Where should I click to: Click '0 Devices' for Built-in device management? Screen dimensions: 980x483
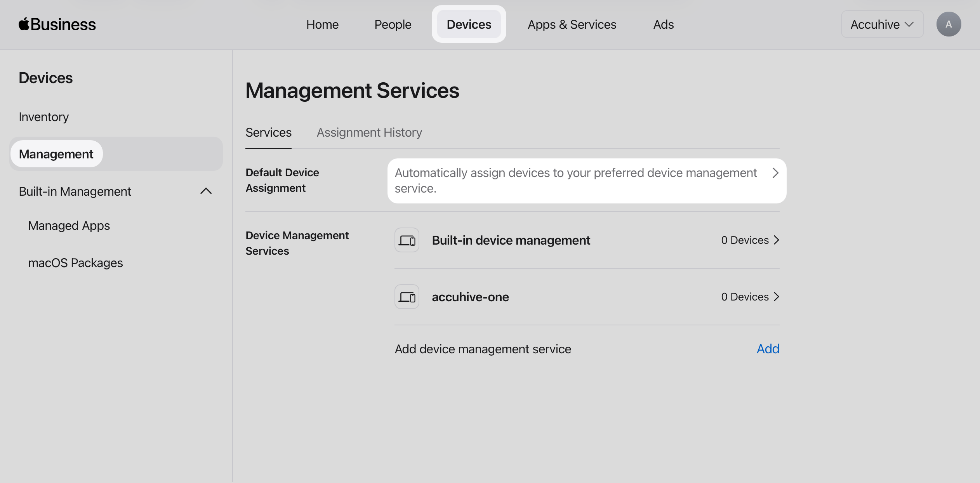tap(745, 240)
